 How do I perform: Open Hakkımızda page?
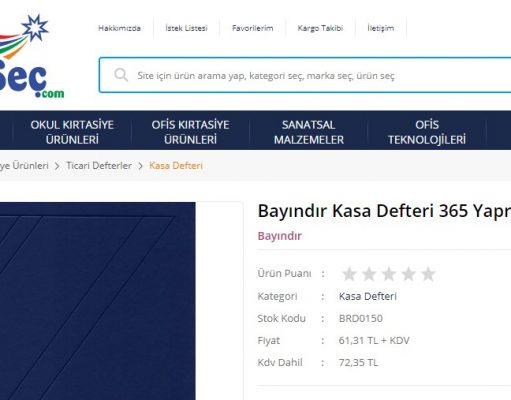tap(119, 28)
